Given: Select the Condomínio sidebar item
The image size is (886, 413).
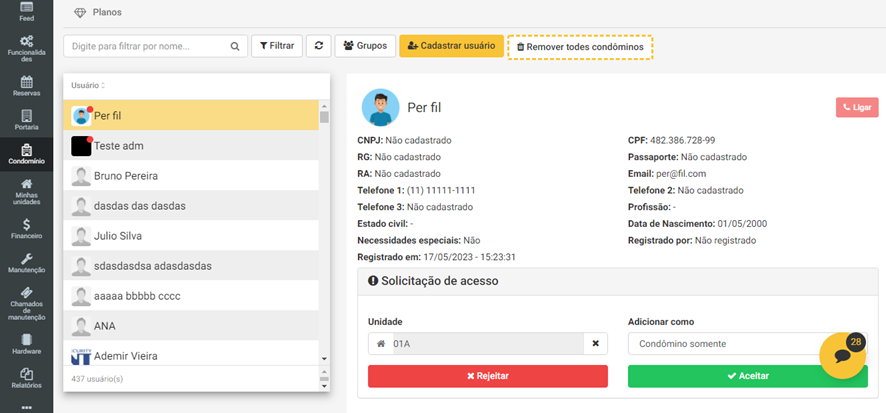Looking at the screenshot, I should tap(26, 154).
